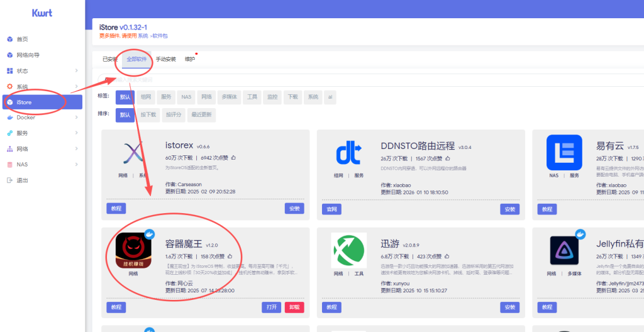Click the red 卸载 button for 容器魔王

(x=294, y=307)
